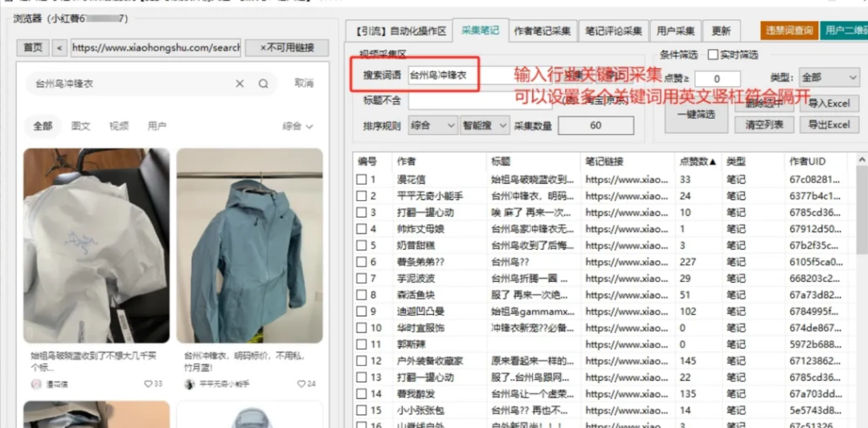Go back with the < browser button

[x=59, y=47]
